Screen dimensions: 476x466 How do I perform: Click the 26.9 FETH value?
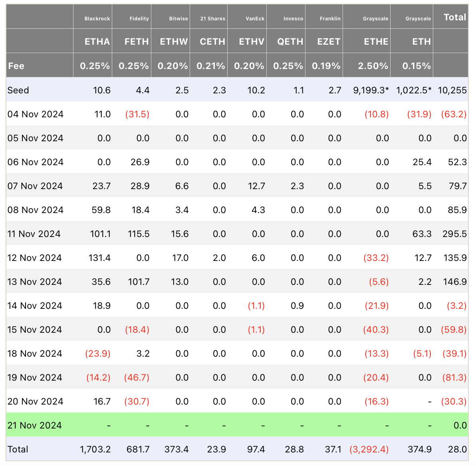(140, 162)
